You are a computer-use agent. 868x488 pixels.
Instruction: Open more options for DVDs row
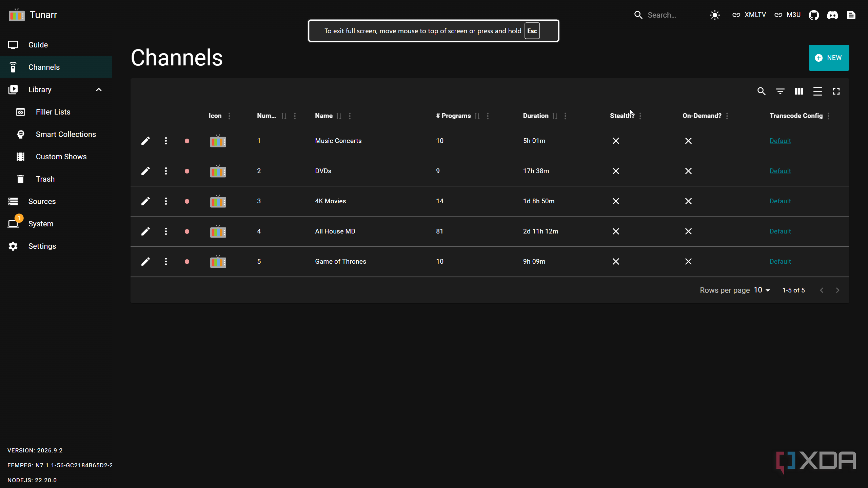click(166, 171)
